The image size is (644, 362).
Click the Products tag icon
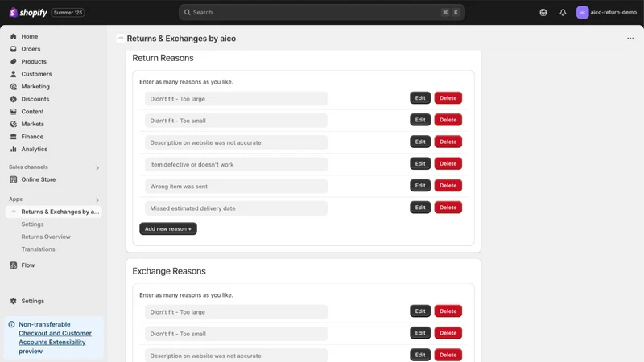pos(13,62)
